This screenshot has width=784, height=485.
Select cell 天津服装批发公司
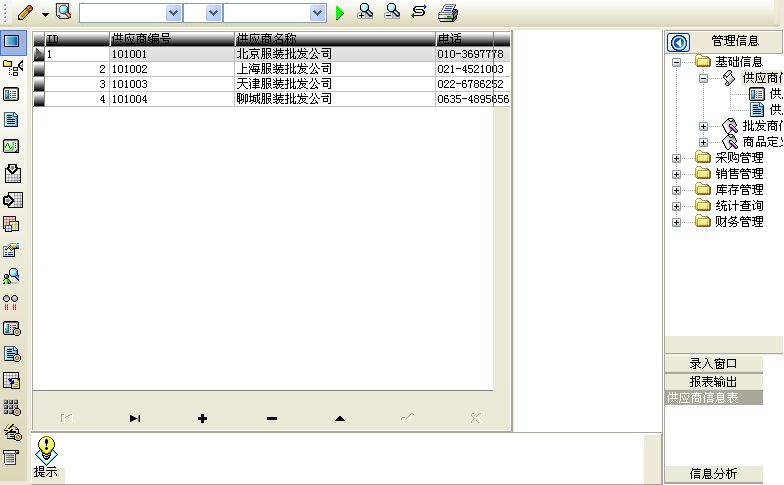click(x=335, y=84)
